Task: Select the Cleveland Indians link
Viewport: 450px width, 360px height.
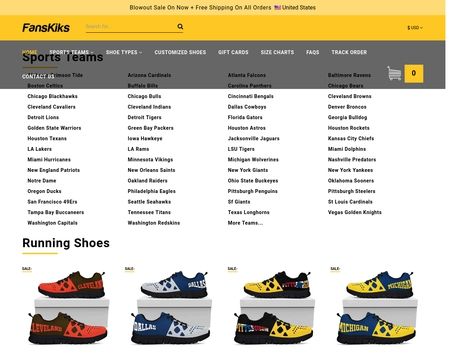Action: coord(149,107)
